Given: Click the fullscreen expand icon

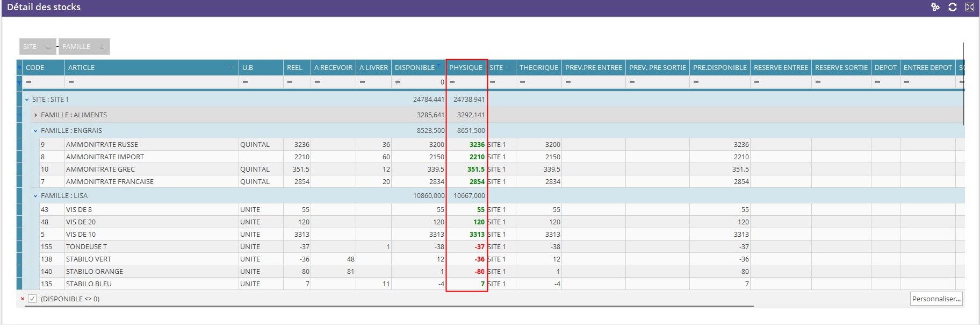Looking at the screenshot, I should (970, 7).
